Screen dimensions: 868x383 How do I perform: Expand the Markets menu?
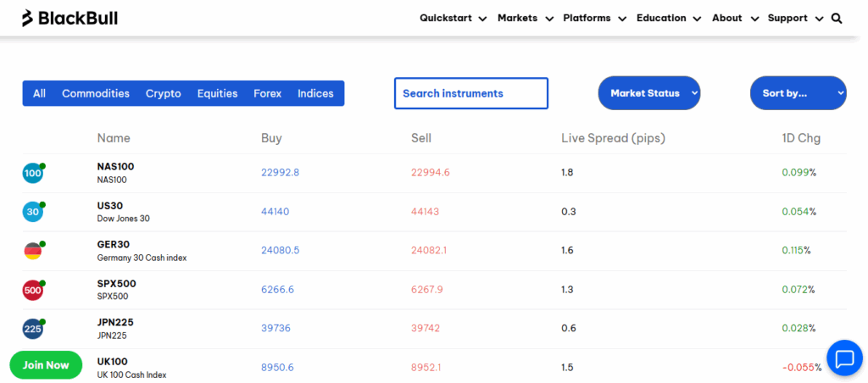click(x=526, y=19)
